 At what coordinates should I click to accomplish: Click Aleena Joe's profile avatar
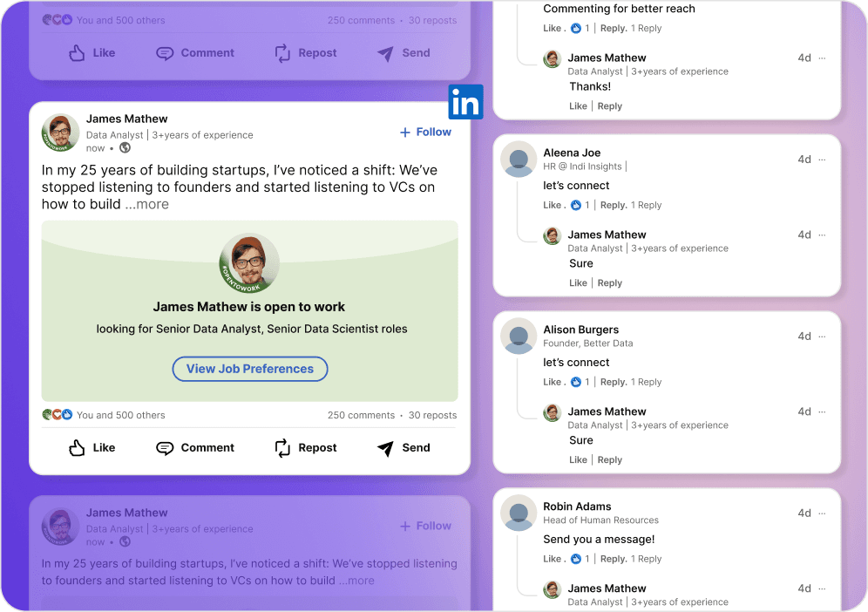coord(519,159)
